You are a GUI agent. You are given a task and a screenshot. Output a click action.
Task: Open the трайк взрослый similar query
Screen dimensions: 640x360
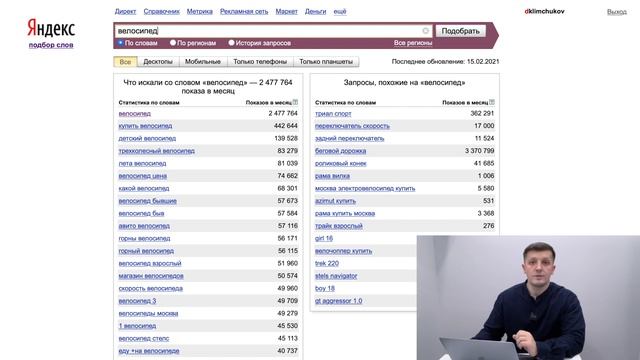coord(339,226)
